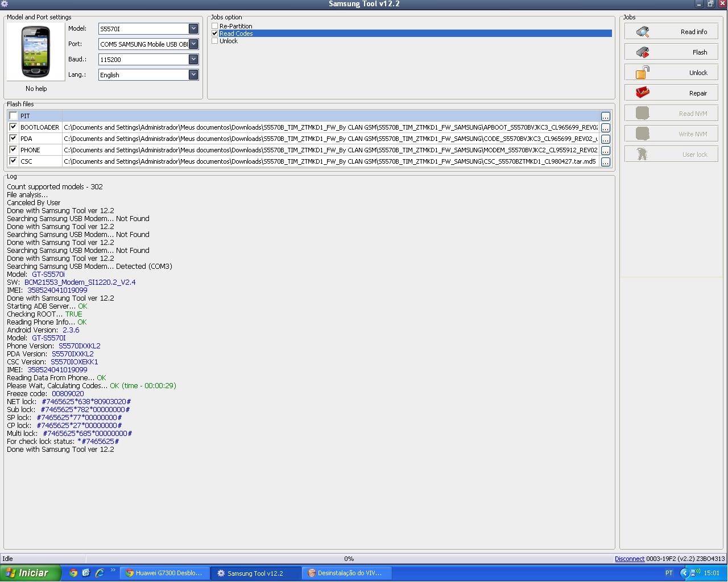Click the gear icon in title bar
728x582 pixels.
point(5,4)
